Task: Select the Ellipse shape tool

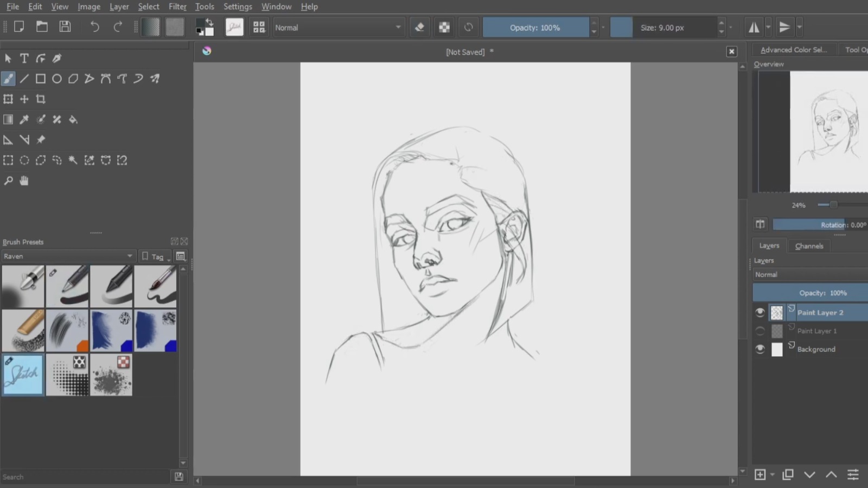Action: pos(57,79)
